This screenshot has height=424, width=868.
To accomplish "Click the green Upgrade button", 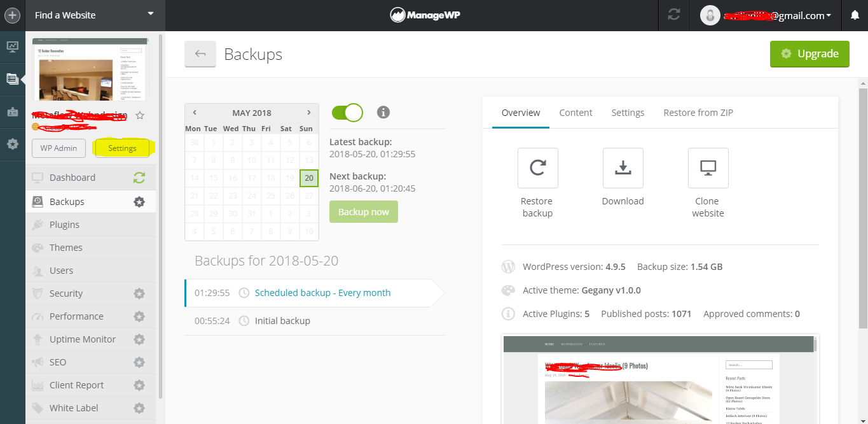I will tap(809, 54).
